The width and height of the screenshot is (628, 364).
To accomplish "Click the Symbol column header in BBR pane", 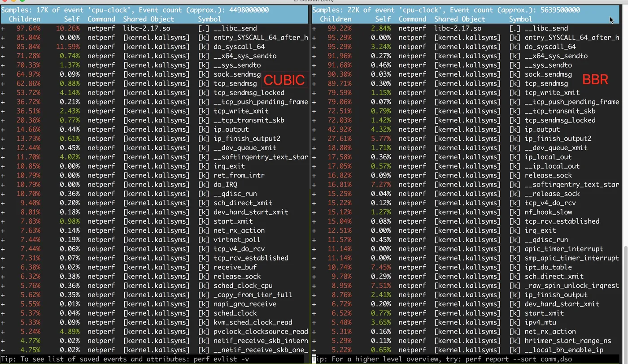I will pos(520,19).
